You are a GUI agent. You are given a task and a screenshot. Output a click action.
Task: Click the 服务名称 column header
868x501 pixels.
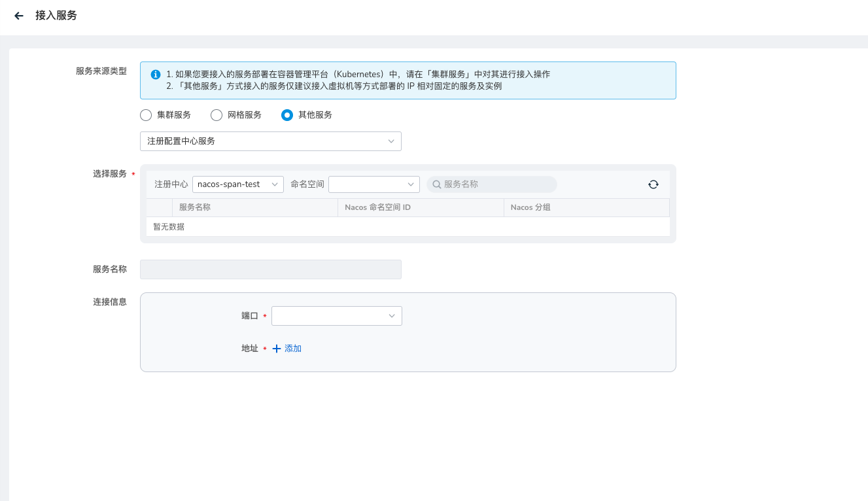click(195, 207)
